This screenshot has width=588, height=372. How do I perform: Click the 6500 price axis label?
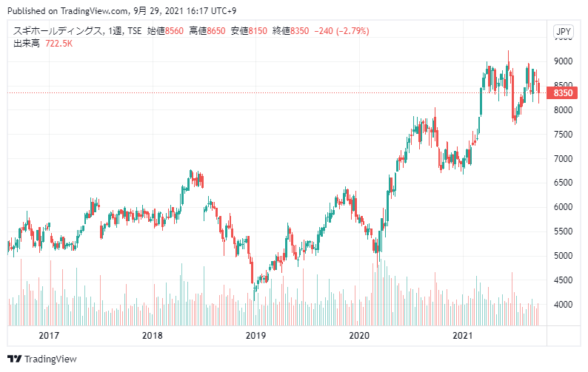tap(564, 183)
